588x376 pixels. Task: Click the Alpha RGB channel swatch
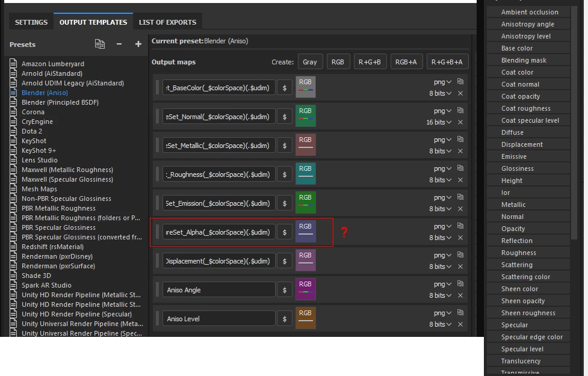pyautogui.click(x=305, y=231)
